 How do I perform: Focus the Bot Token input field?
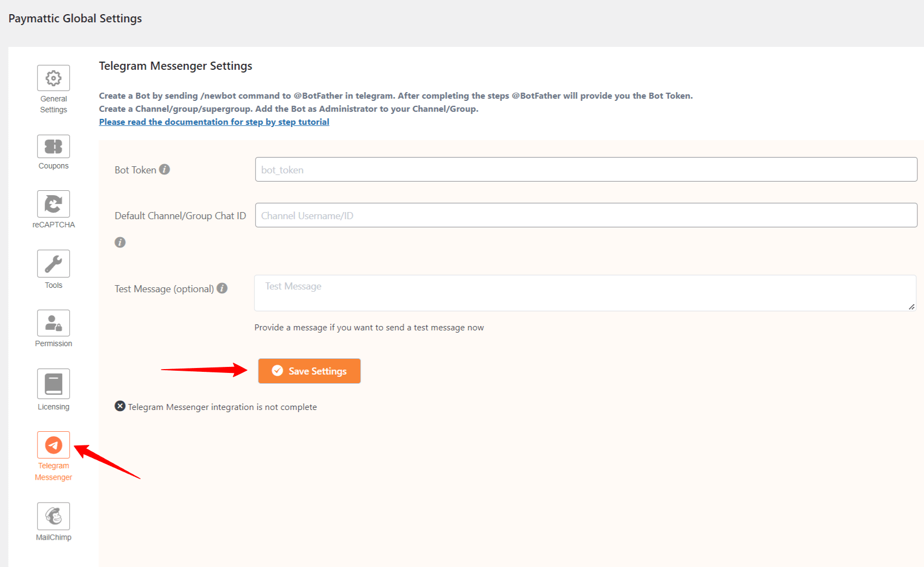coord(586,170)
